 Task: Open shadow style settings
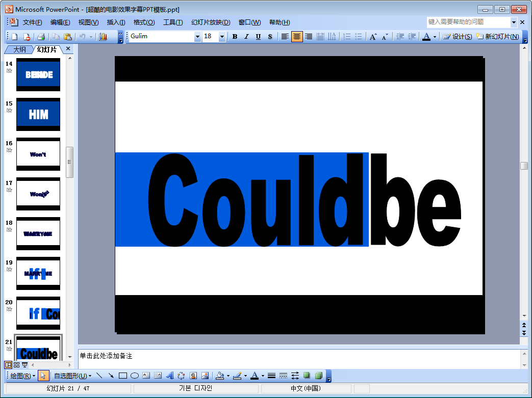point(307,375)
